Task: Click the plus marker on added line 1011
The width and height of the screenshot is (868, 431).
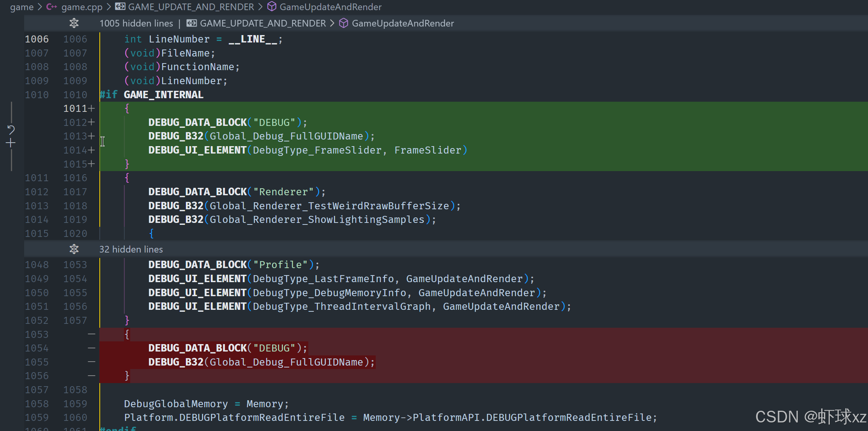Action: tap(92, 108)
